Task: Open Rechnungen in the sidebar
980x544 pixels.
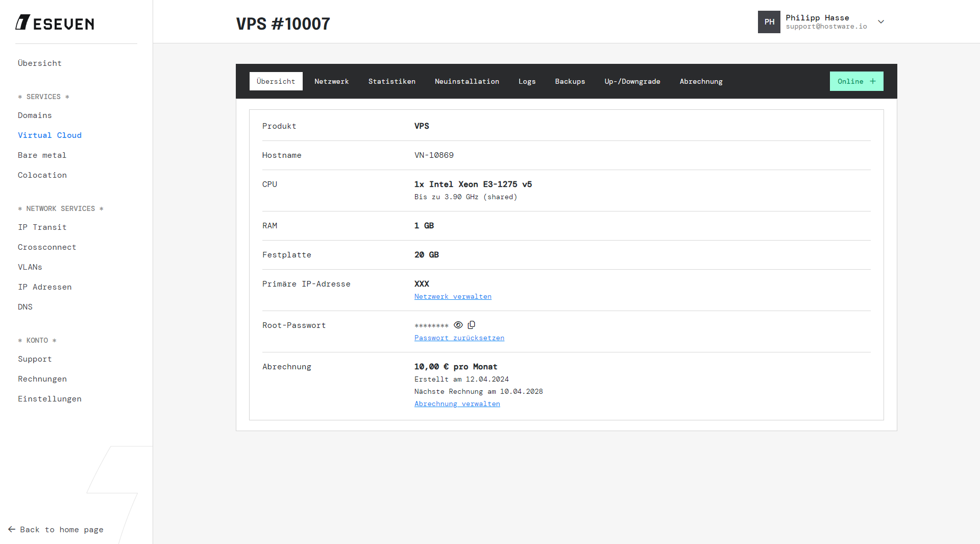Action: (42, 379)
